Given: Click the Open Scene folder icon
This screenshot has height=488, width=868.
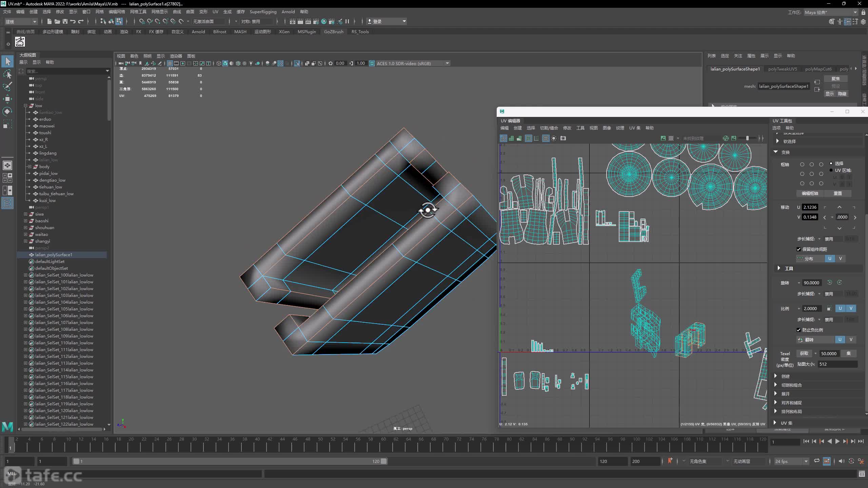Looking at the screenshot, I should [57, 21].
